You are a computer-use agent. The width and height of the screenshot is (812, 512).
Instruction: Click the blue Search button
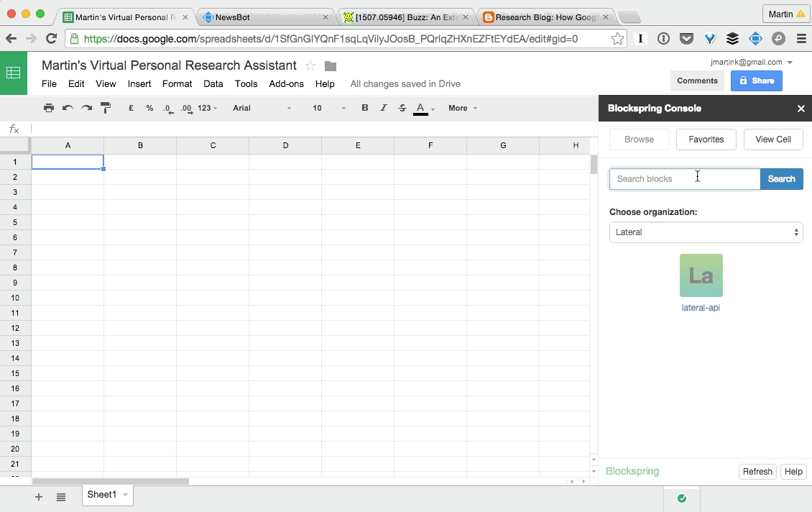point(781,179)
